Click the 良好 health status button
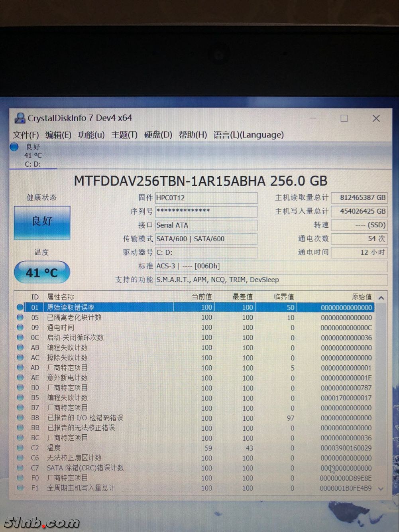 pos(41,223)
